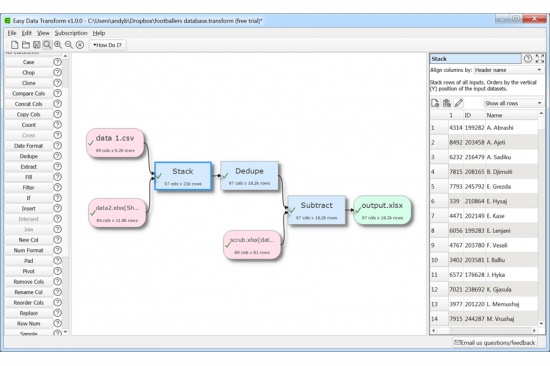Click the transform list scrollbar down arrow
This screenshot has width=550, height=366.
[x=65, y=332]
